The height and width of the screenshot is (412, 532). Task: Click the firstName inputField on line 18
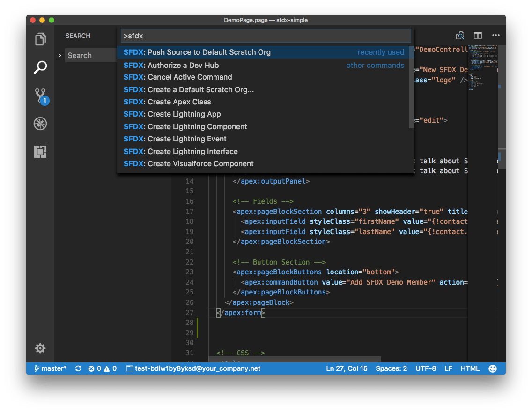354,221
